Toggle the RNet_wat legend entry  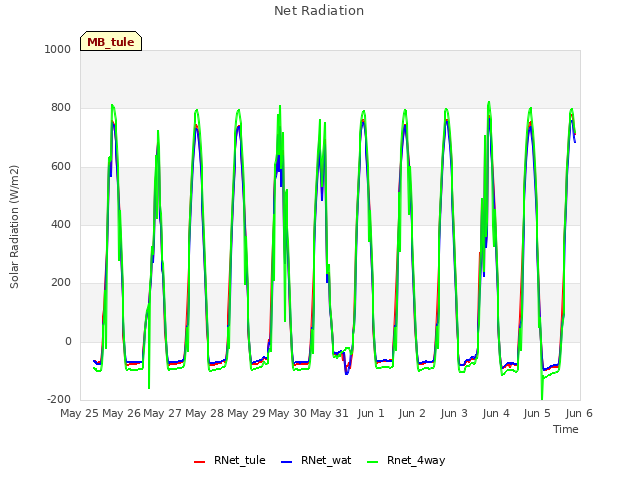coord(316,460)
